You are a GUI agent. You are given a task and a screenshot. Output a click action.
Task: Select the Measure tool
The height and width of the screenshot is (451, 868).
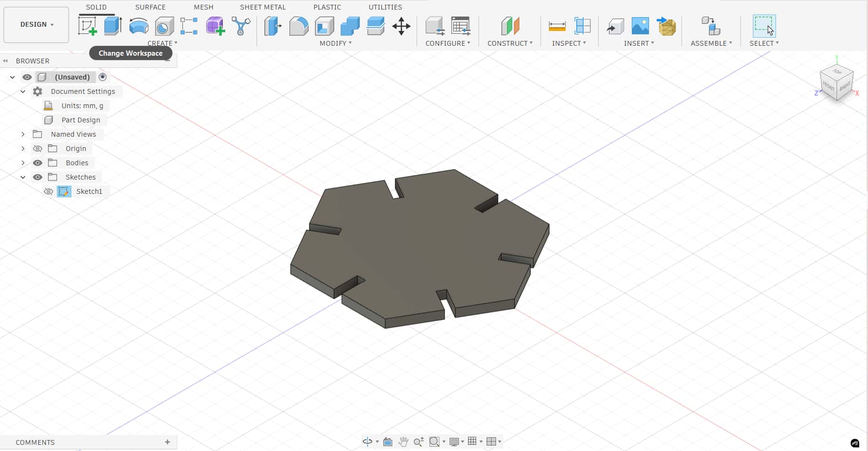tap(557, 26)
